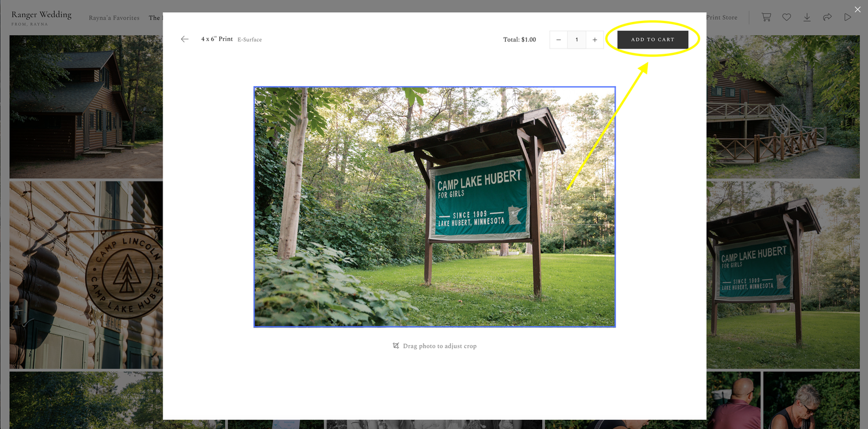Click the quantity input field showing 1
This screenshot has width=868, height=429.
pos(576,40)
